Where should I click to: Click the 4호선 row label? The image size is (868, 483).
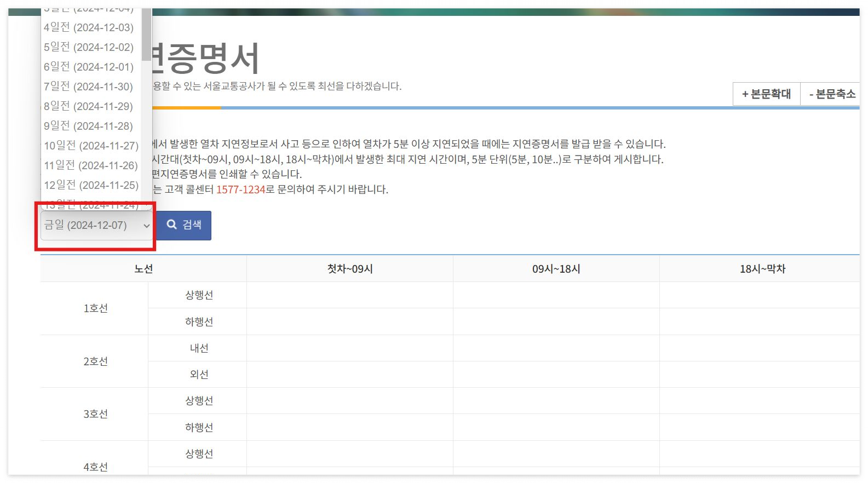coord(95,467)
